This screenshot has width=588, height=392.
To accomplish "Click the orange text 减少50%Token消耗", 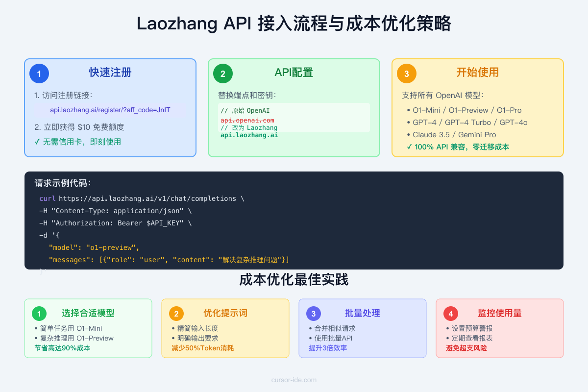I will point(203,348).
